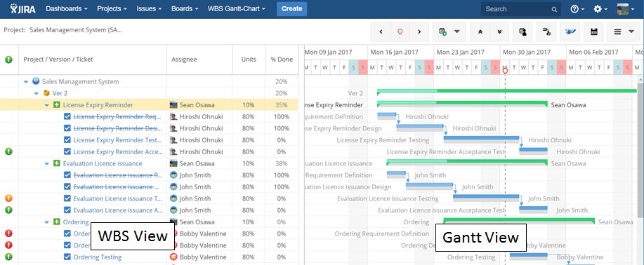Open dropdown arrow next to calendar icon

click(456, 32)
